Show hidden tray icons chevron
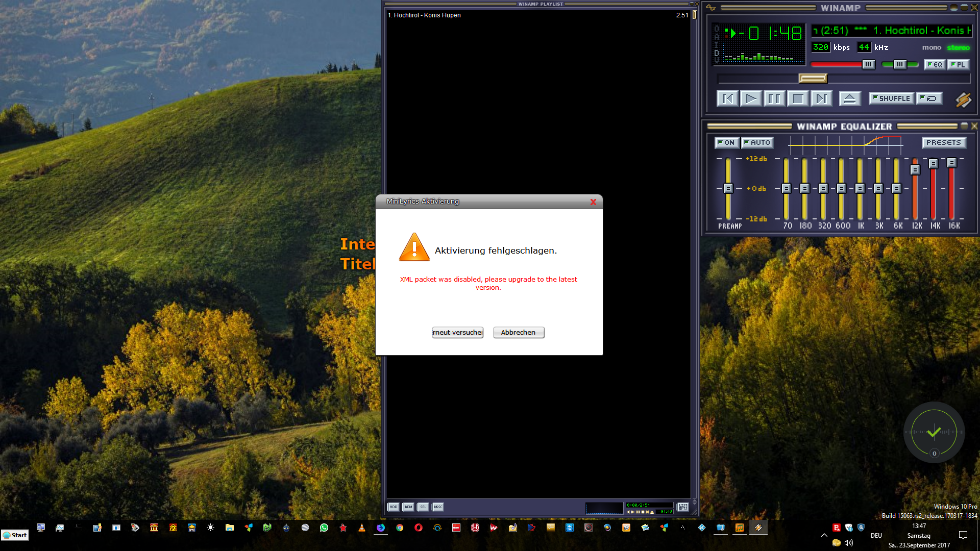This screenshot has width=980, height=551. point(824,535)
